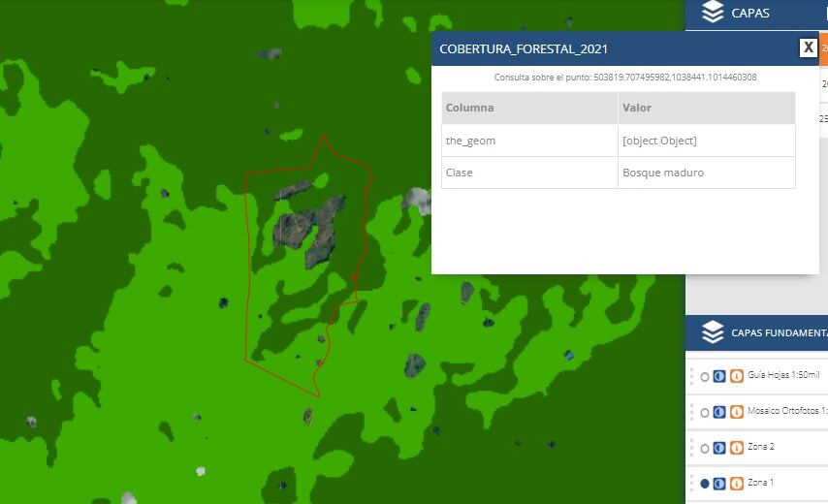Show info for Mosaico Ortofotos layer
Viewport: 828px width, 504px height.
736,412
